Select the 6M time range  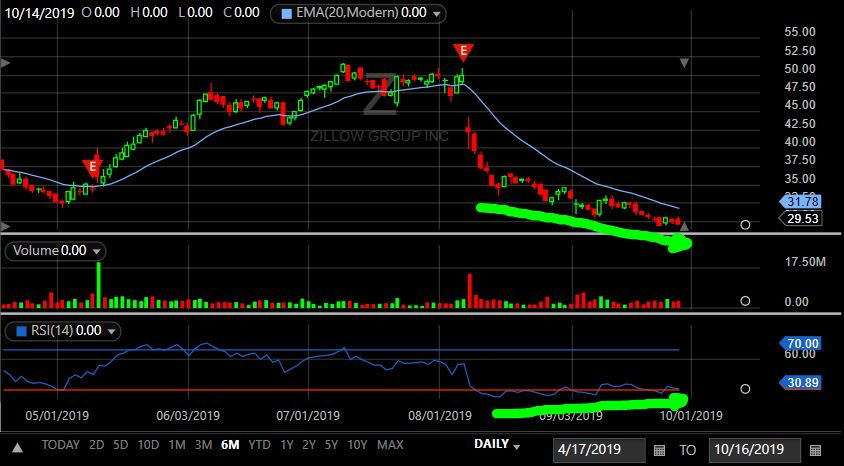pos(230,445)
